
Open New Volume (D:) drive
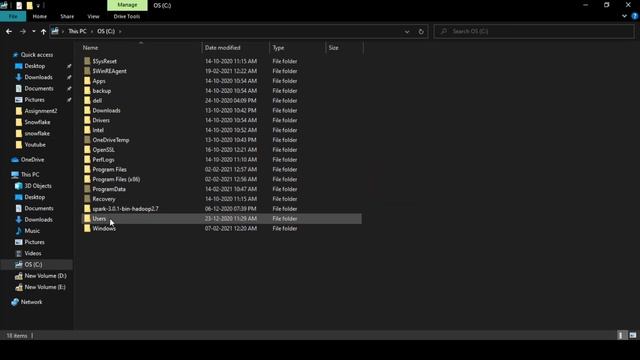[x=45, y=276]
